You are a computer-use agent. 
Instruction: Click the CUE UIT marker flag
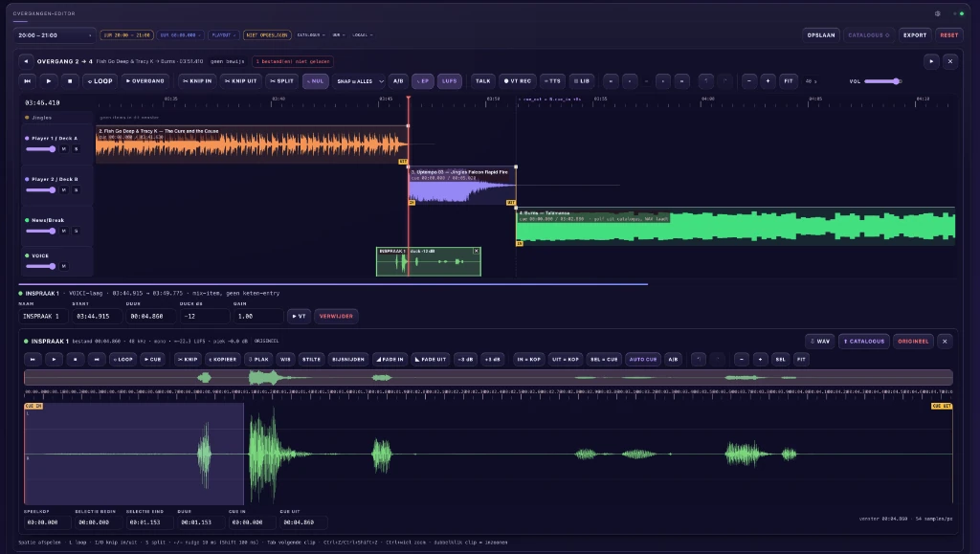click(x=942, y=407)
